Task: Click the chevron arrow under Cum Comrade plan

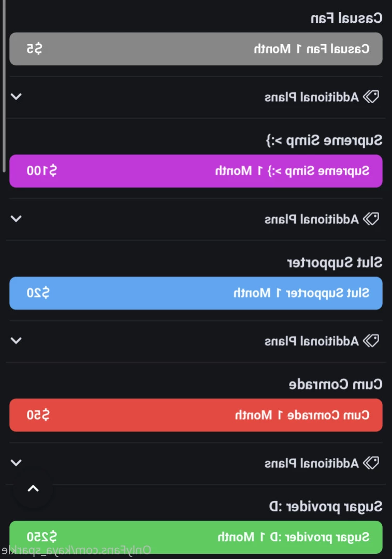Action: pyautogui.click(x=16, y=463)
